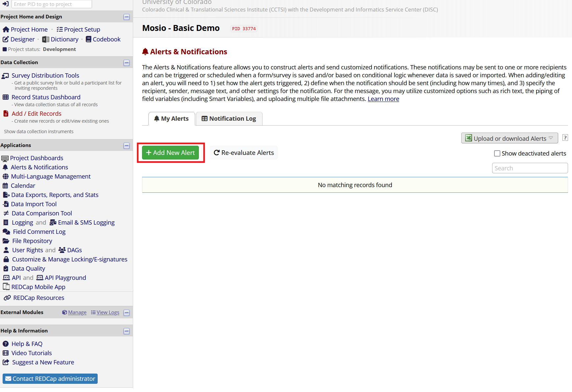Click the Enter PID to go to project field
The width and height of the screenshot is (572, 392).
coord(52,4)
